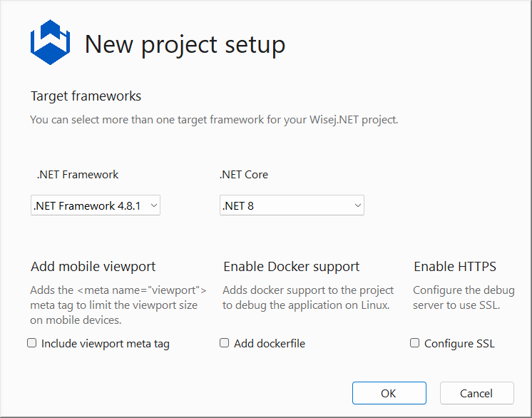
Task: Check the Add dockerfile checkbox
Action: (224, 343)
